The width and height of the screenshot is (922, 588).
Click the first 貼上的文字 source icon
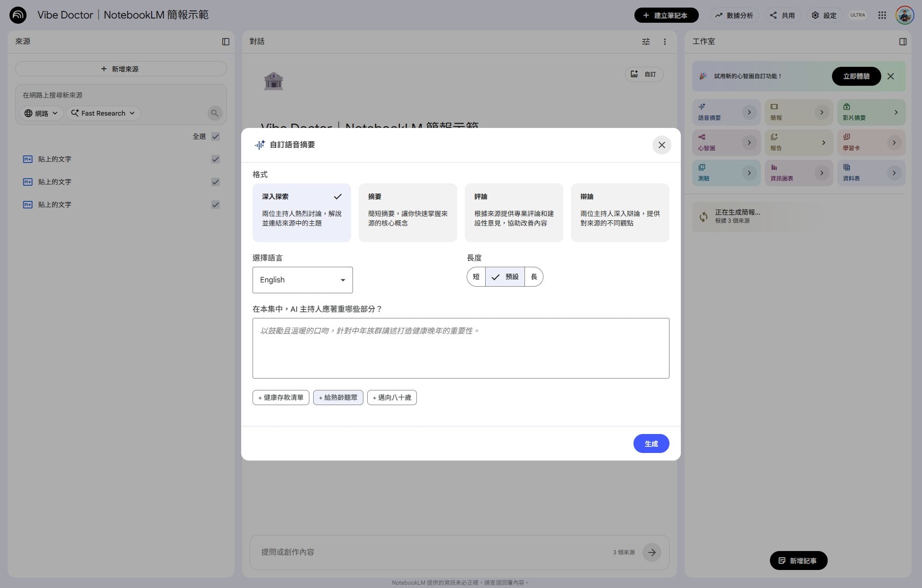[28, 159]
